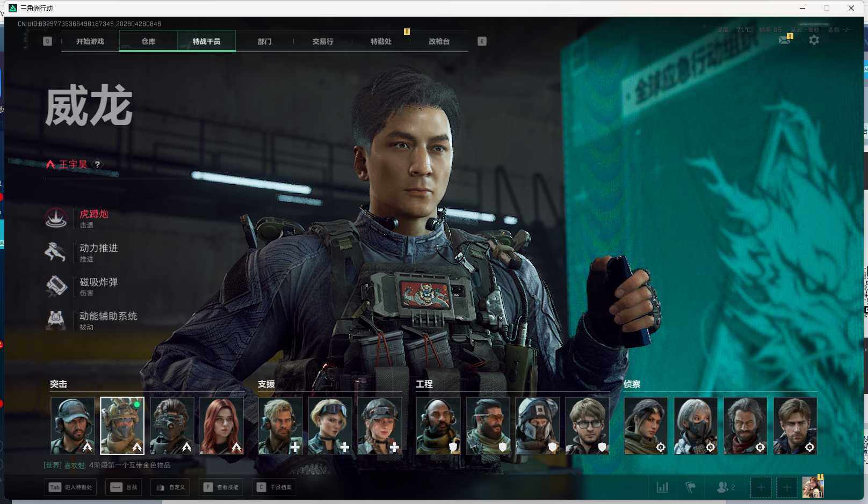Switch to the 仓库 tab
Image resolution: width=868 pixels, height=504 pixels.
click(148, 41)
